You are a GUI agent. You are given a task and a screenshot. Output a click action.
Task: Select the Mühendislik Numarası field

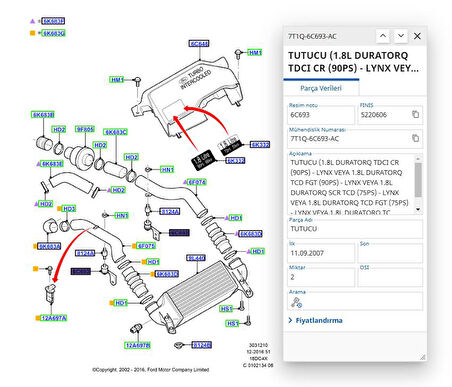355,139
